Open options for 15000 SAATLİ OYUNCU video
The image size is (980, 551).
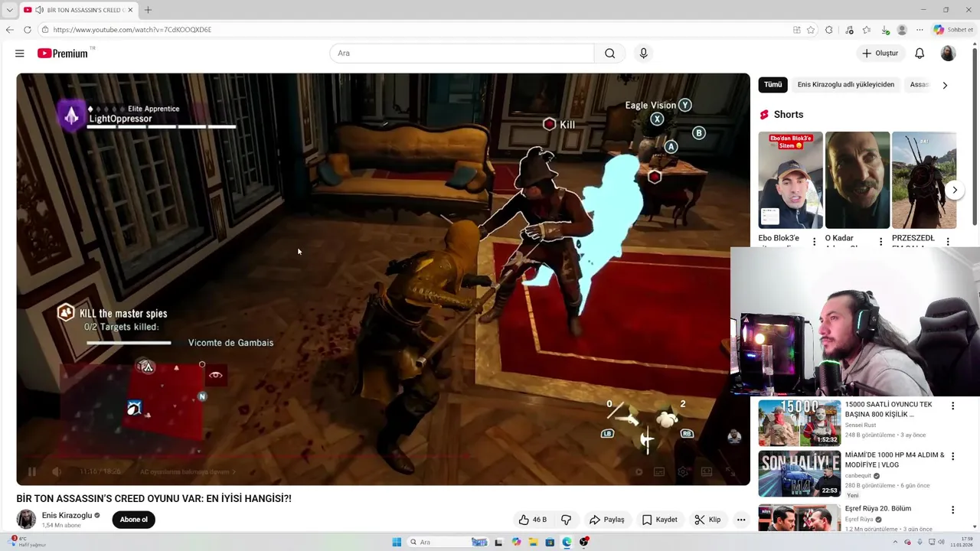point(953,406)
